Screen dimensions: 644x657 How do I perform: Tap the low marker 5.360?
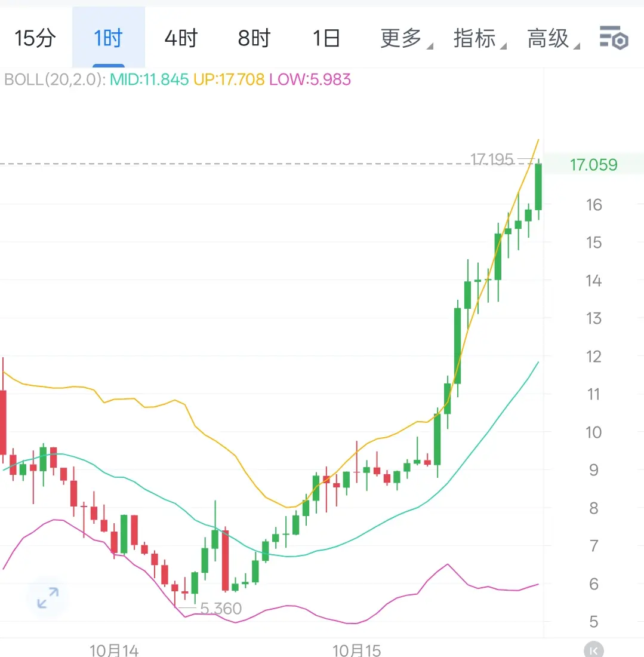[x=221, y=609]
